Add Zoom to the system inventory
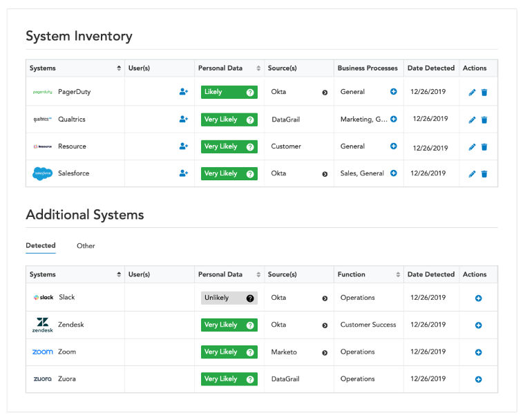This screenshot has width=525, height=420. [479, 352]
